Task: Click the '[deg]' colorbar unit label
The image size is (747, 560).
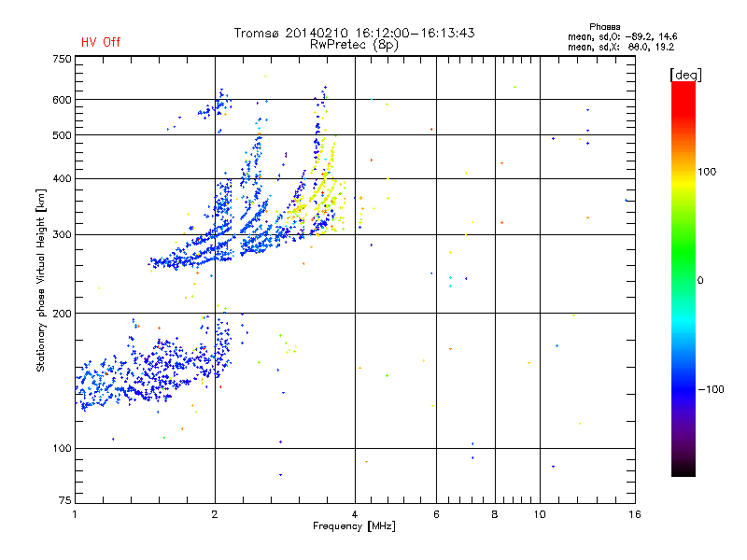Action: point(685,75)
